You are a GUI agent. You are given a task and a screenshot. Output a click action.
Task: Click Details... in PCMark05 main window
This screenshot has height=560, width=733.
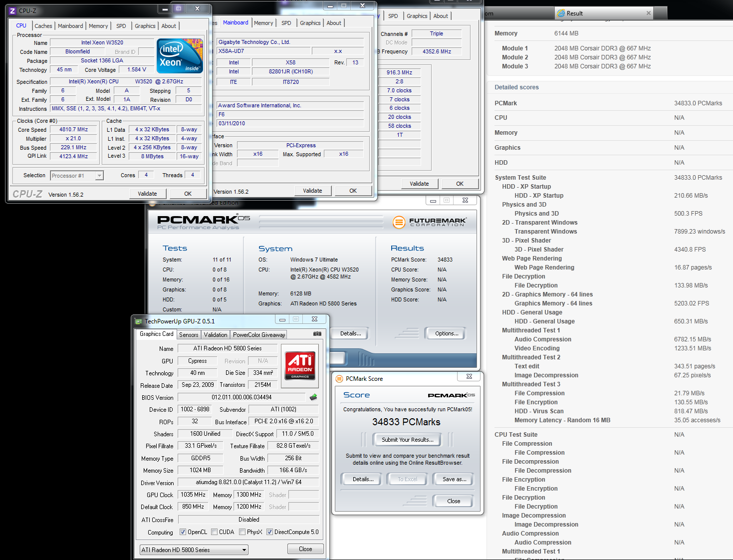point(350,333)
